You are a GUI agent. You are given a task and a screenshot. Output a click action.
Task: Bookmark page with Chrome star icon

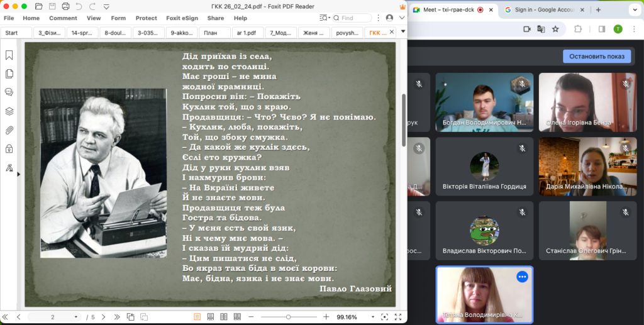555,29
